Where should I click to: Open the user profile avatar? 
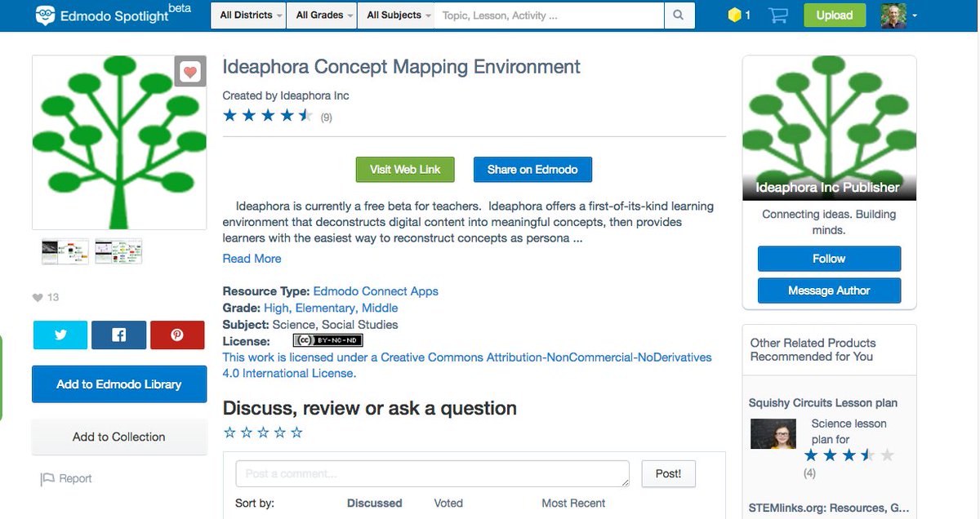click(893, 15)
